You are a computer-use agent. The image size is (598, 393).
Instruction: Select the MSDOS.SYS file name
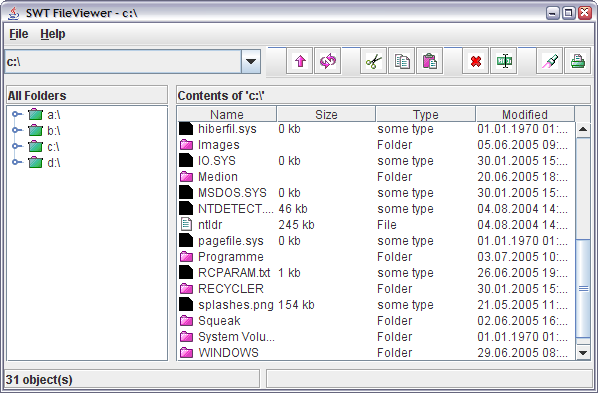coord(232,193)
